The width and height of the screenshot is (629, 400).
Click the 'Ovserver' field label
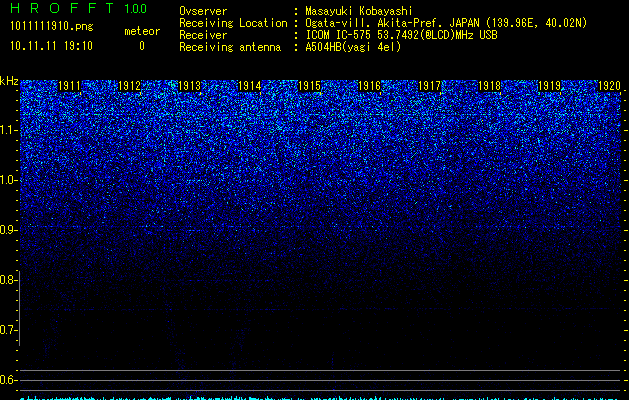point(203,11)
